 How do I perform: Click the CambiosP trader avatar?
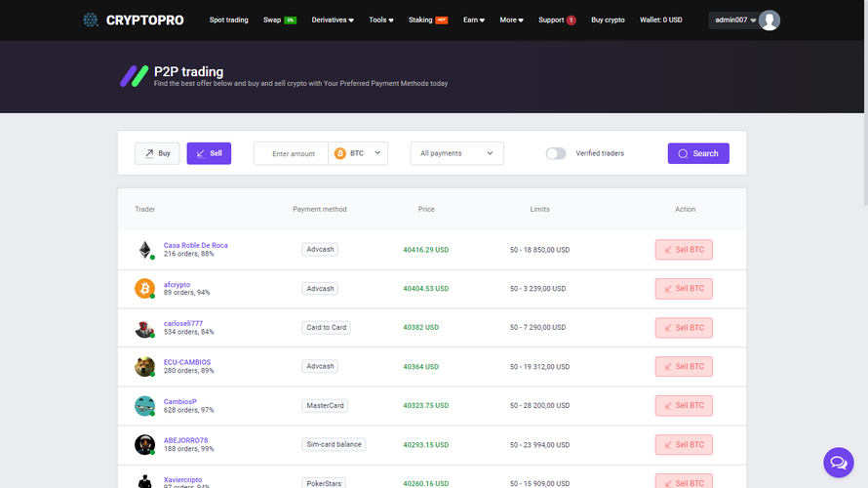point(144,406)
